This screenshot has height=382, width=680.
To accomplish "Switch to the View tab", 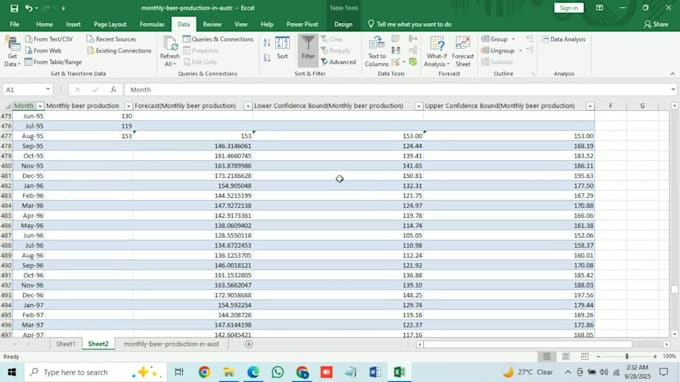I will pyautogui.click(x=241, y=24).
